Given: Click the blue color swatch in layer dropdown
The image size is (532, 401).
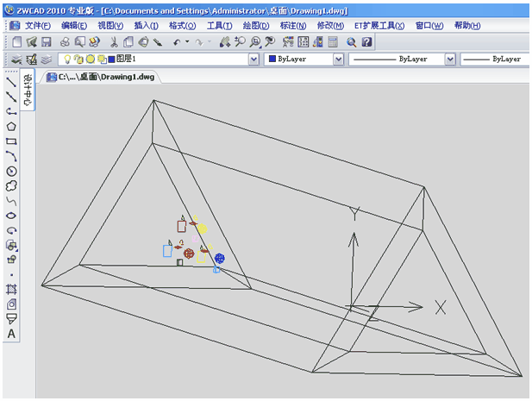Looking at the screenshot, I should pos(111,60).
